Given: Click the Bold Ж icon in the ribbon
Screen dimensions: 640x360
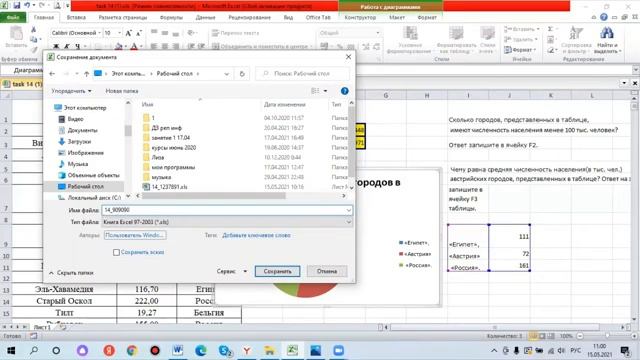Looking at the screenshot, I should click(56, 46).
